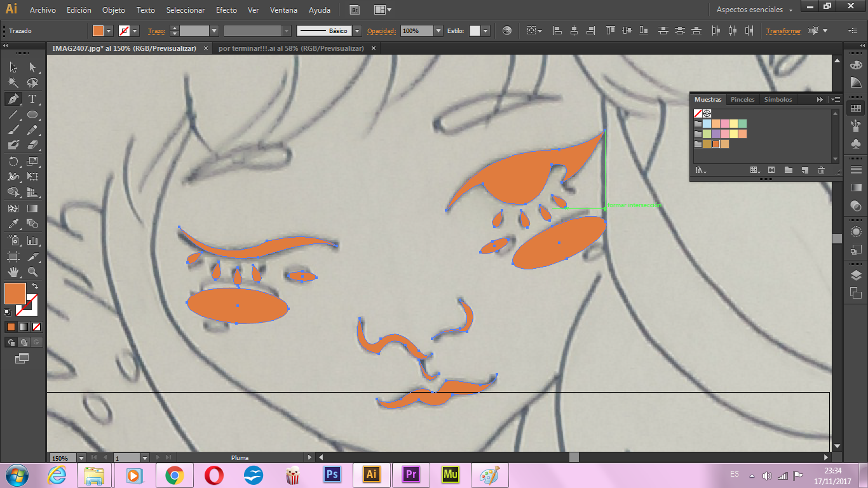This screenshot has height=488, width=868.
Task: Click the Transformar link
Action: click(783, 30)
